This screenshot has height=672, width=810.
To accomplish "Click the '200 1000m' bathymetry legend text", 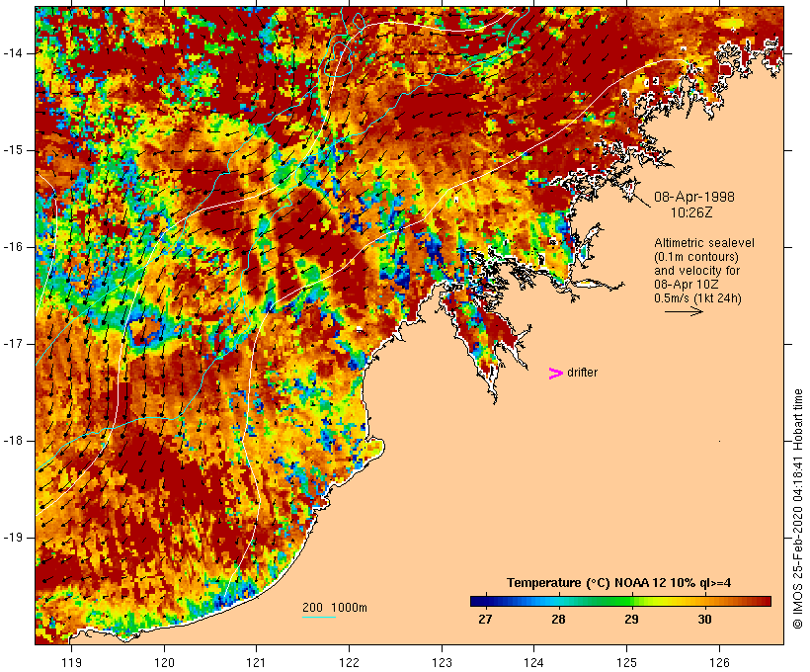I will 335,608.
